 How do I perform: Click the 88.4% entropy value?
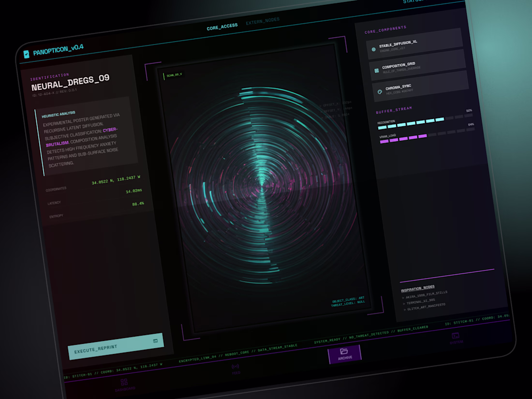click(x=138, y=204)
